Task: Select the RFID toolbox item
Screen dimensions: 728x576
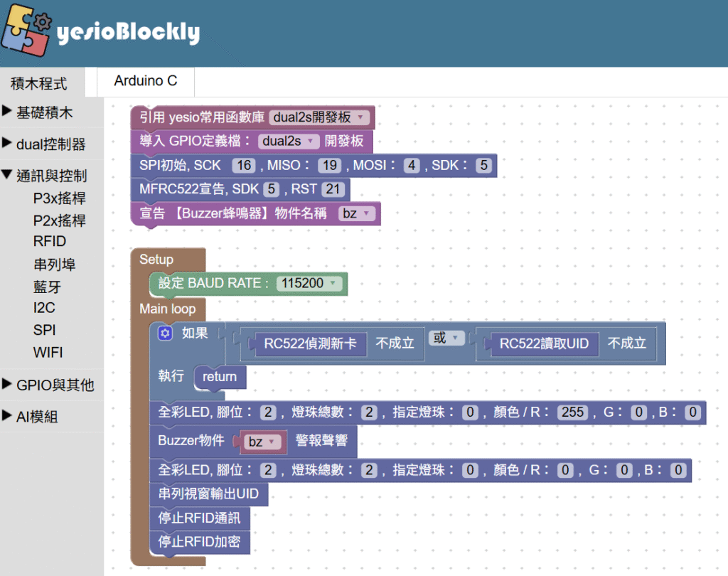Action: coord(50,242)
